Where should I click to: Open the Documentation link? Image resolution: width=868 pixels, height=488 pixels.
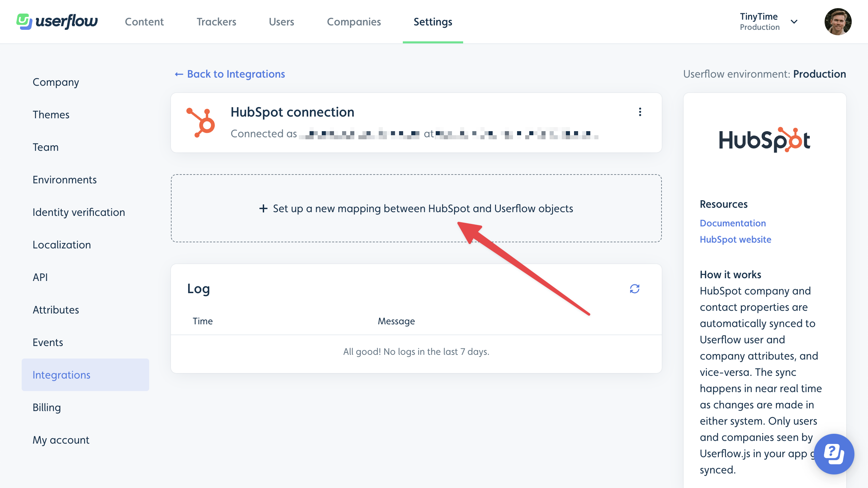tap(733, 223)
